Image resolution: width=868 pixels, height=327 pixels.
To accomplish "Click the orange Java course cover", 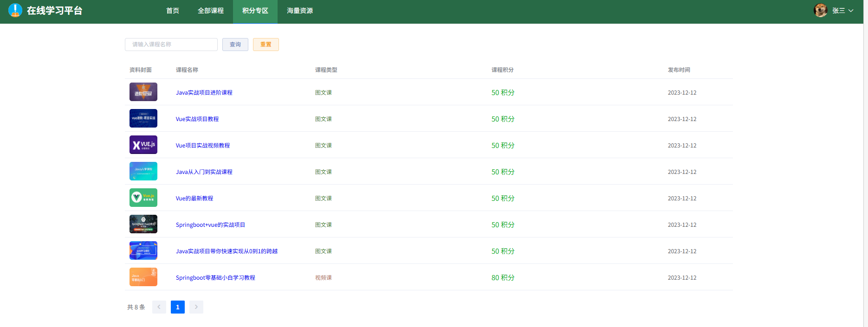I will tap(143, 277).
